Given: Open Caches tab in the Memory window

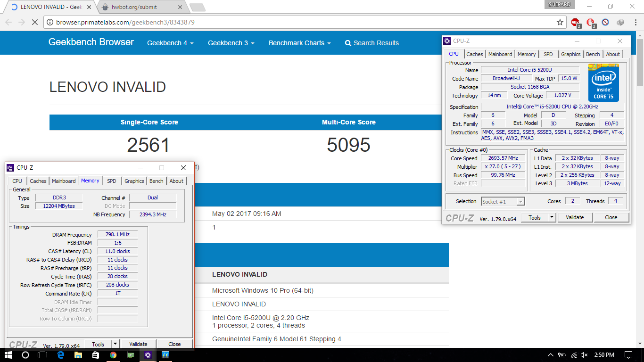Looking at the screenshot, I should point(38,181).
